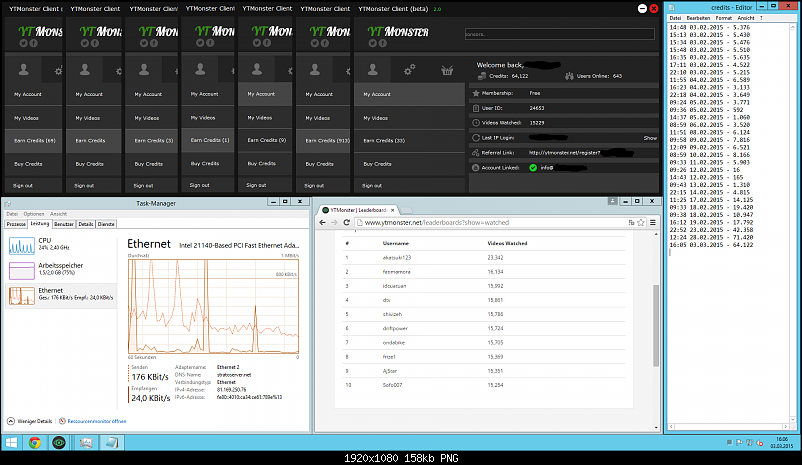Click the Chrome address bar URL

click(437, 223)
